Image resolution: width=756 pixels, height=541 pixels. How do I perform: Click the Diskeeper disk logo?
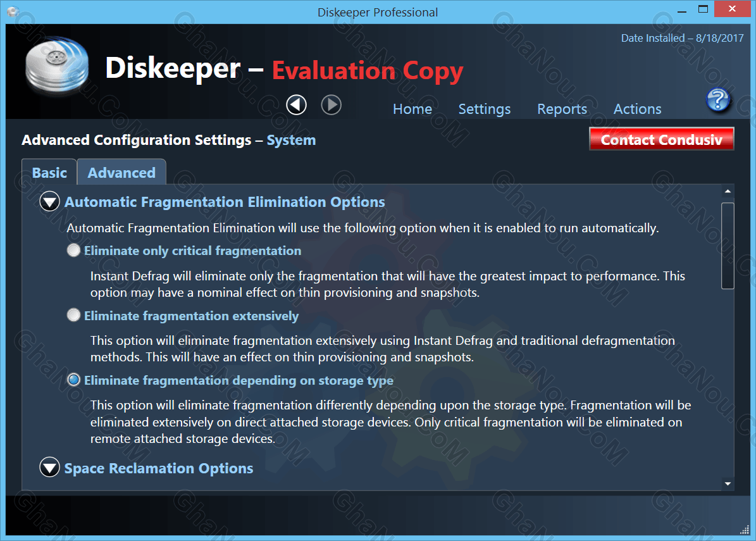tap(58, 65)
